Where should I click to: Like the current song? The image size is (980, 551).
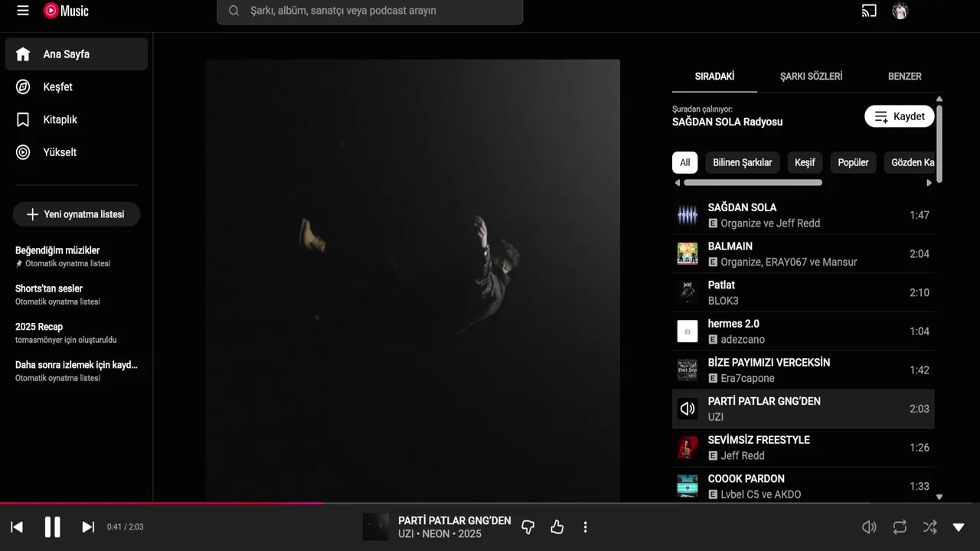[557, 527]
